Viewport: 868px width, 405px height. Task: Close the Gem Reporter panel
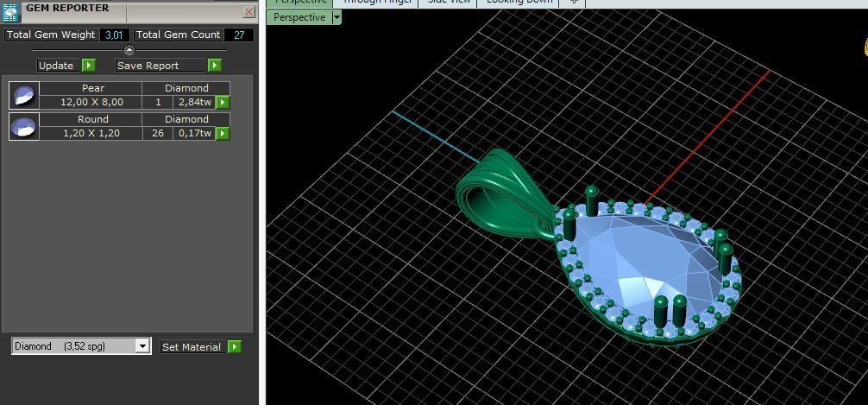[x=249, y=11]
